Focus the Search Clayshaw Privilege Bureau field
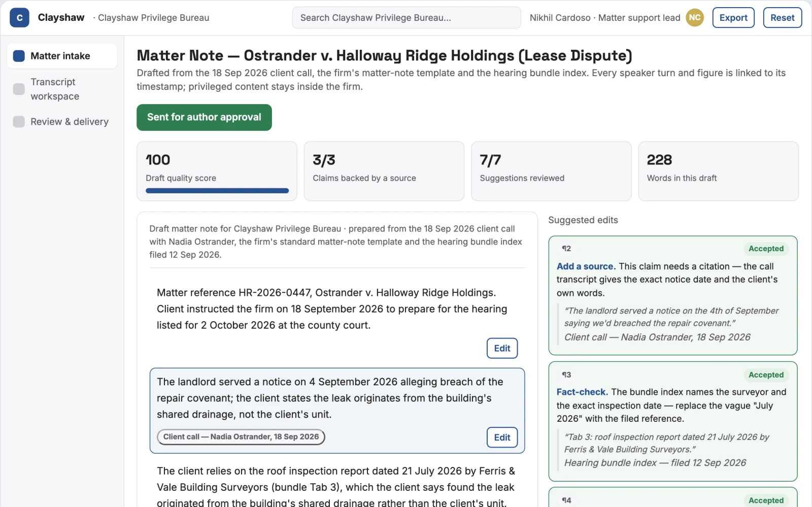The image size is (812, 507). [407, 18]
